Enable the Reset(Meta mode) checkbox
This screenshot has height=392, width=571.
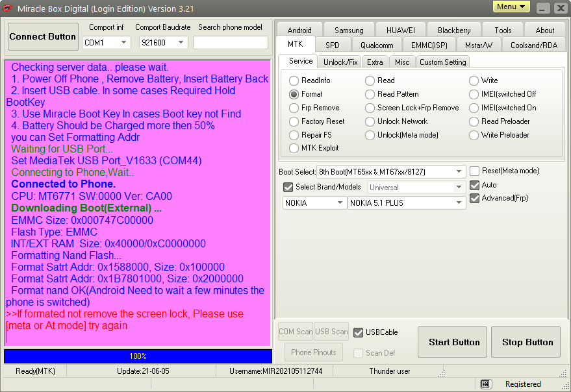click(474, 171)
